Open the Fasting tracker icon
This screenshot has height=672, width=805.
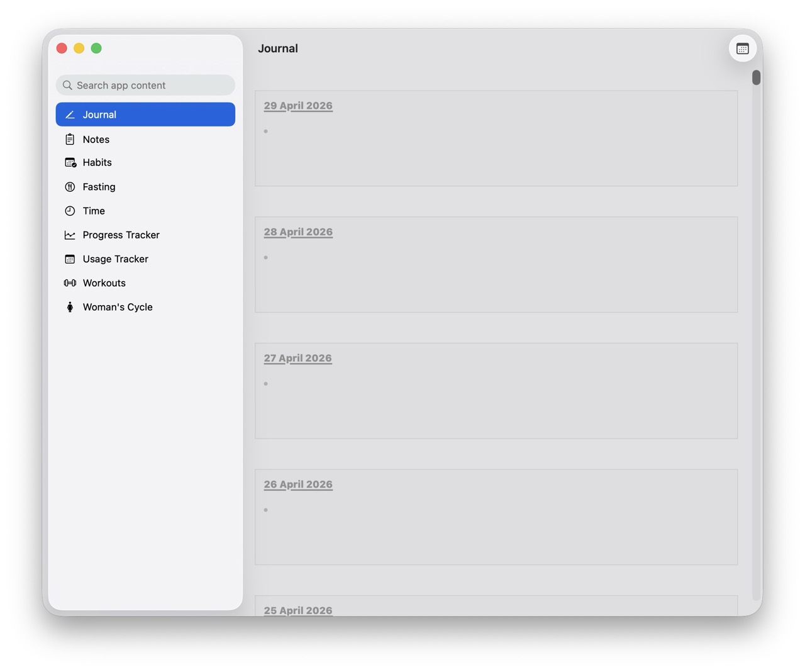coord(70,186)
